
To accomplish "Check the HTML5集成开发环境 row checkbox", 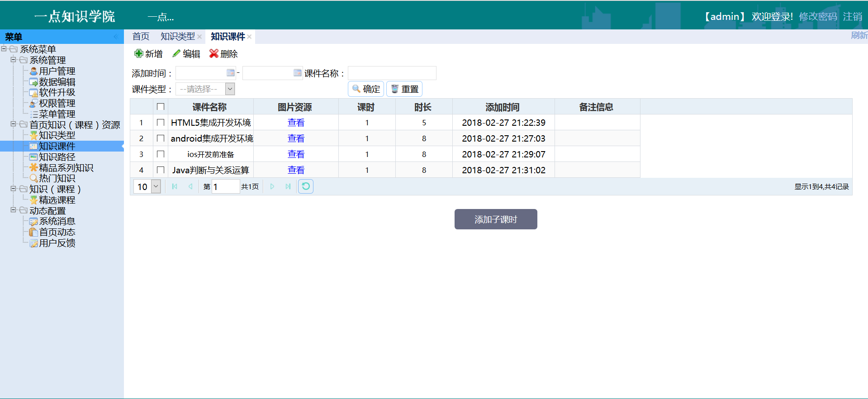I will point(160,123).
